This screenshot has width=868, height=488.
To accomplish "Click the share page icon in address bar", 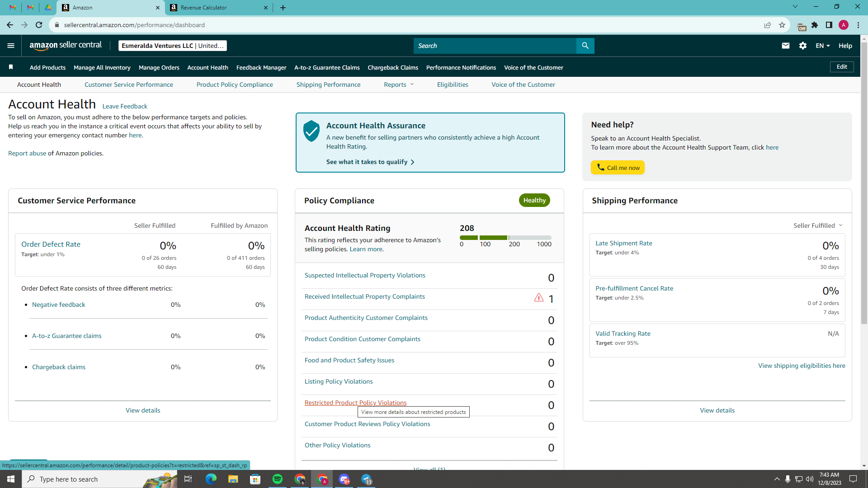I will [768, 25].
